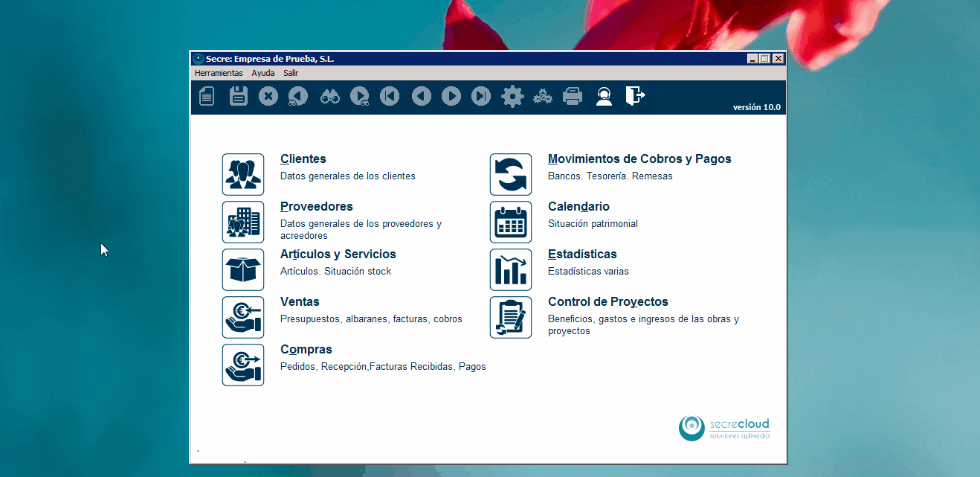The height and width of the screenshot is (477, 980).
Task: Click the printer icon in the toolbar
Action: [572, 96]
